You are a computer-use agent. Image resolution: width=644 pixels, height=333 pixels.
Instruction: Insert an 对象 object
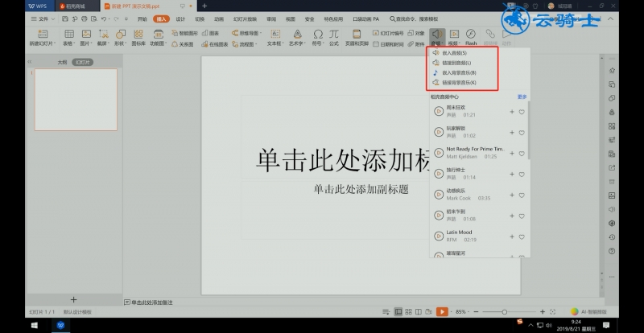[416, 33]
